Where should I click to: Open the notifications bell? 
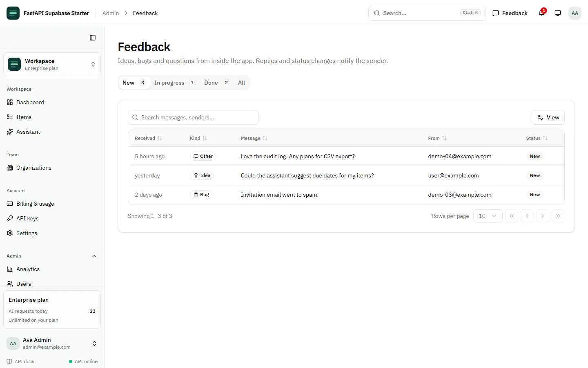point(541,13)
